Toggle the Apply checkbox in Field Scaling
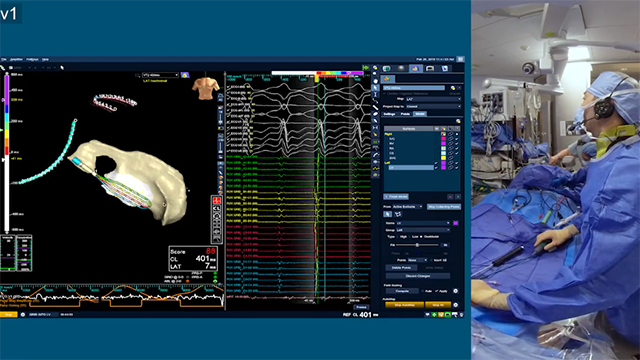This screenshot has width=640, height=360. click(436, 291)
